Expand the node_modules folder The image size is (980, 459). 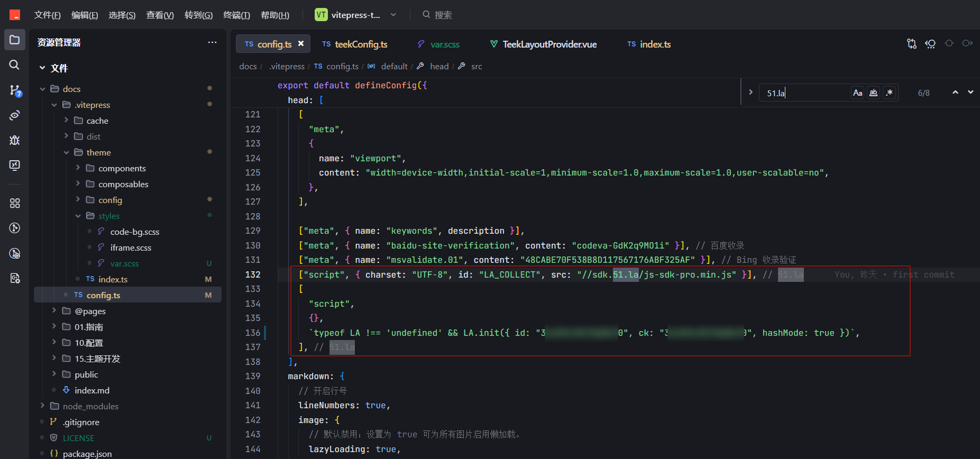[x=42, y=406]
